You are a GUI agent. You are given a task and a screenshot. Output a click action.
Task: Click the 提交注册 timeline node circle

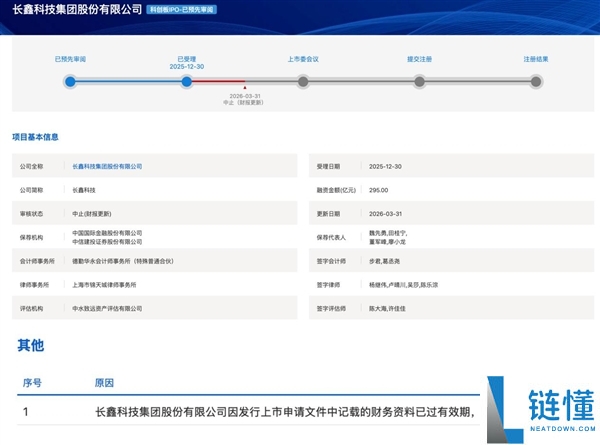tap(419, 82)
